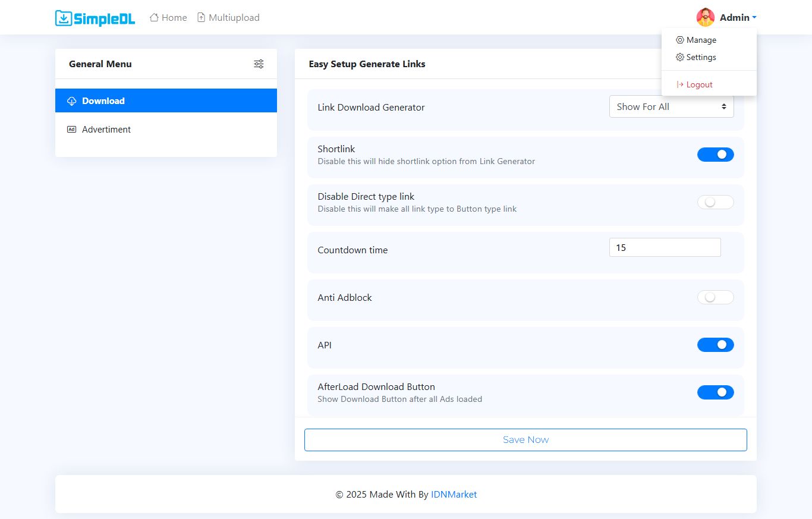Turn on the Anti Adblock toggle
This screenshot has height=519, width=812.
point(715,297)
